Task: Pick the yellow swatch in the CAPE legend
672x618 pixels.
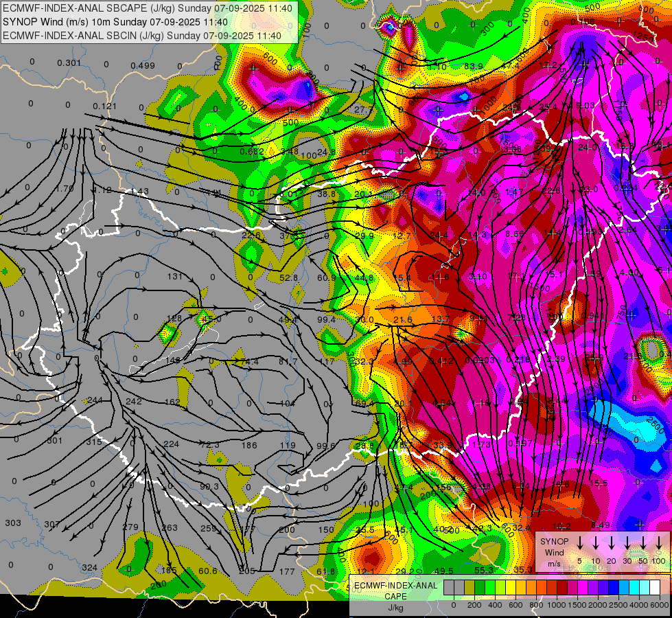Action: click(511, 588)
